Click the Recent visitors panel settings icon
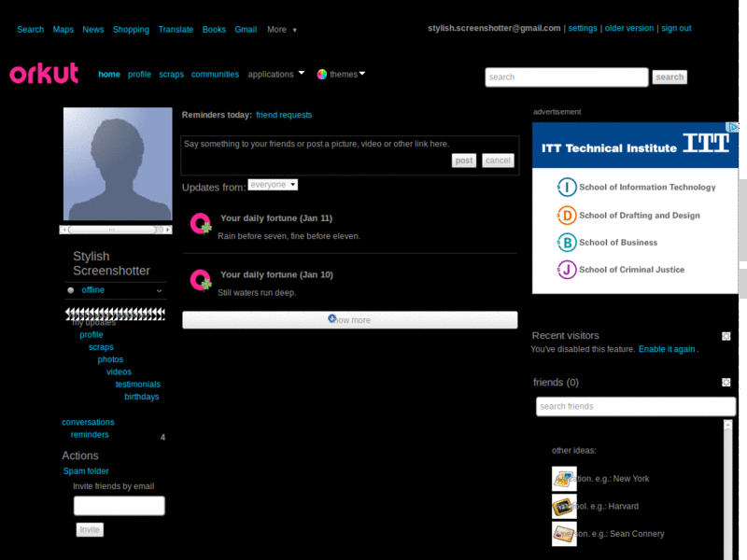Viewport: 747px width, 560px height. [726, 336]
